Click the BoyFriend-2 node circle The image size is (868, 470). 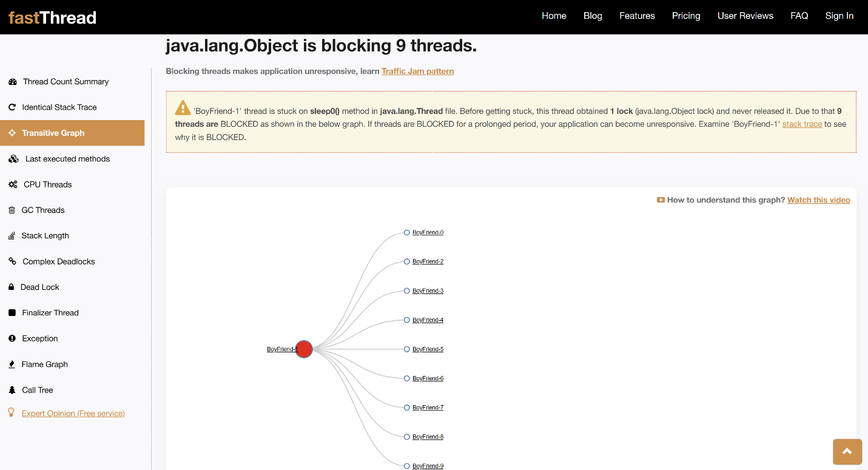tap(407, 262)
